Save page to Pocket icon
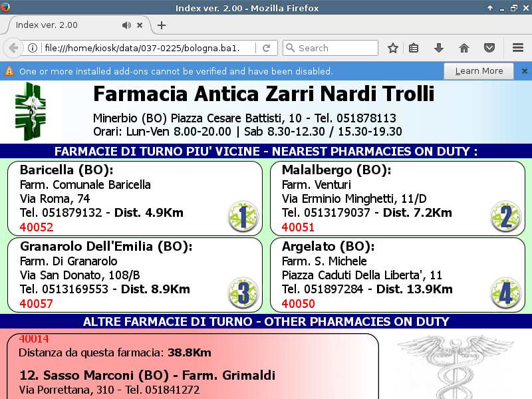This screenshot has height=399, width=532. (x=489, y=48)
